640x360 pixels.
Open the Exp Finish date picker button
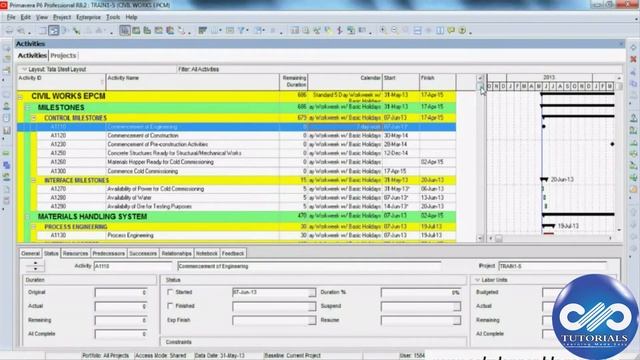tap(312, 320)
